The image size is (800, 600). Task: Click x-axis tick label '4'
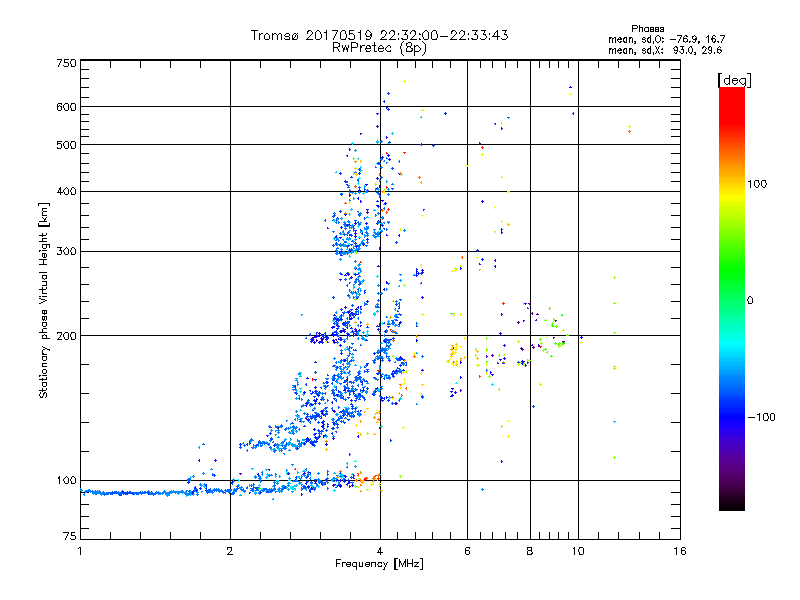click(x=380, y=551)
